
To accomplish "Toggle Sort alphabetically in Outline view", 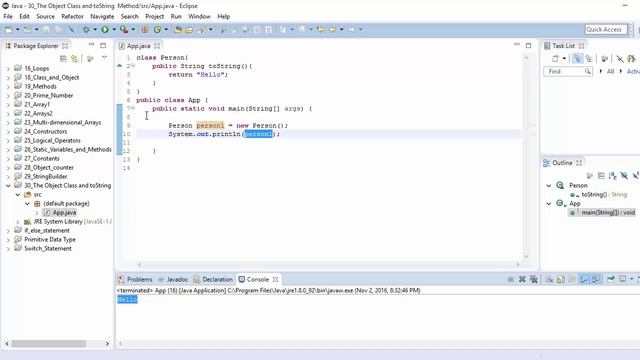I will pos(613,176).
